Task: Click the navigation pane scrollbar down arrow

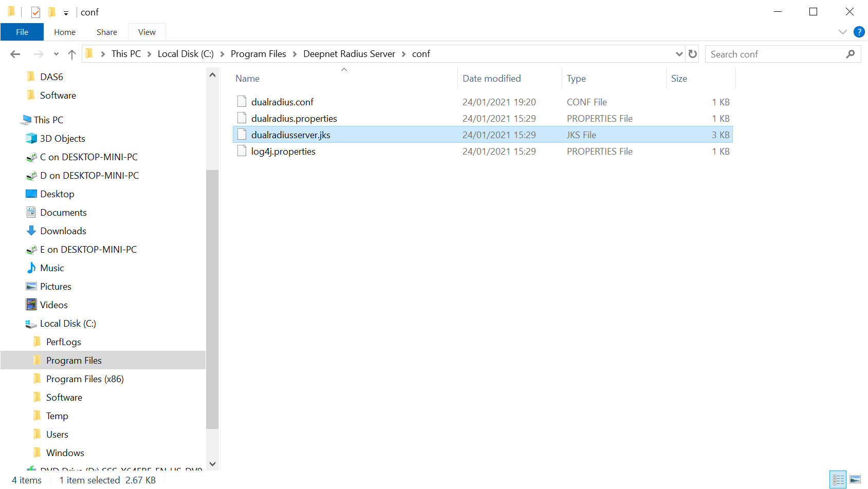Action: pos(212,464)
